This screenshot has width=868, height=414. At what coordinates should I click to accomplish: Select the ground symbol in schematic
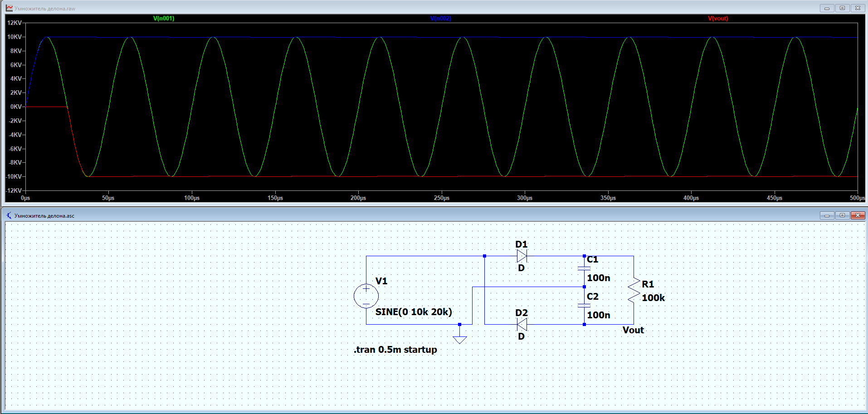click(459, 339)
